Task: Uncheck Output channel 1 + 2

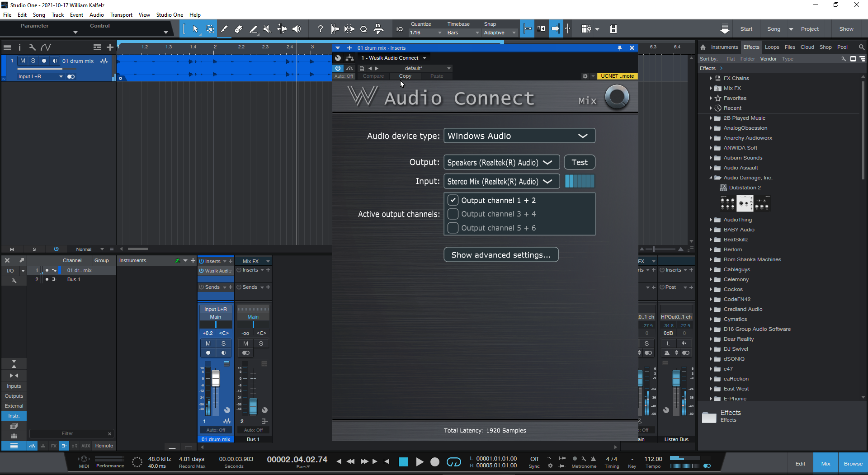Action: [x=453, y=200]
